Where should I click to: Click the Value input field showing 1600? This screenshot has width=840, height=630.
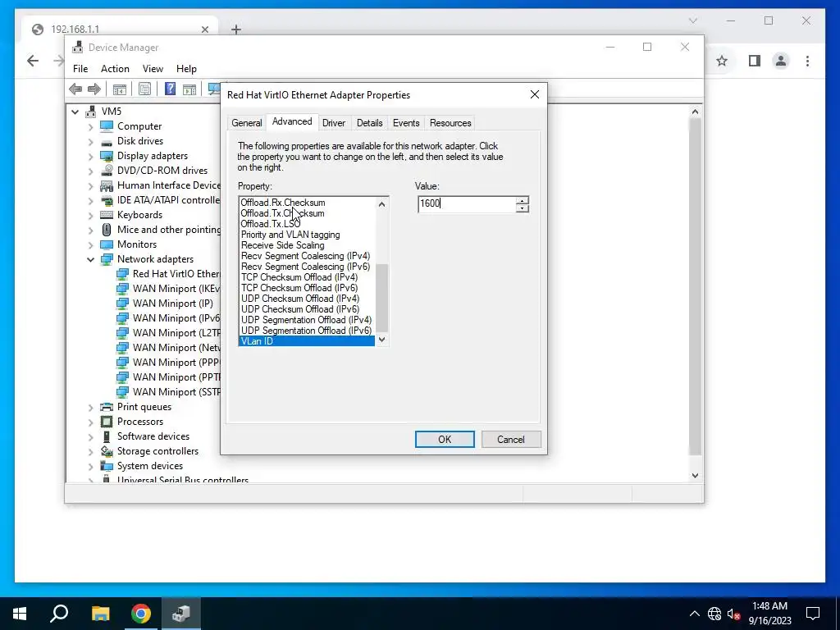[x=467, y=203]
